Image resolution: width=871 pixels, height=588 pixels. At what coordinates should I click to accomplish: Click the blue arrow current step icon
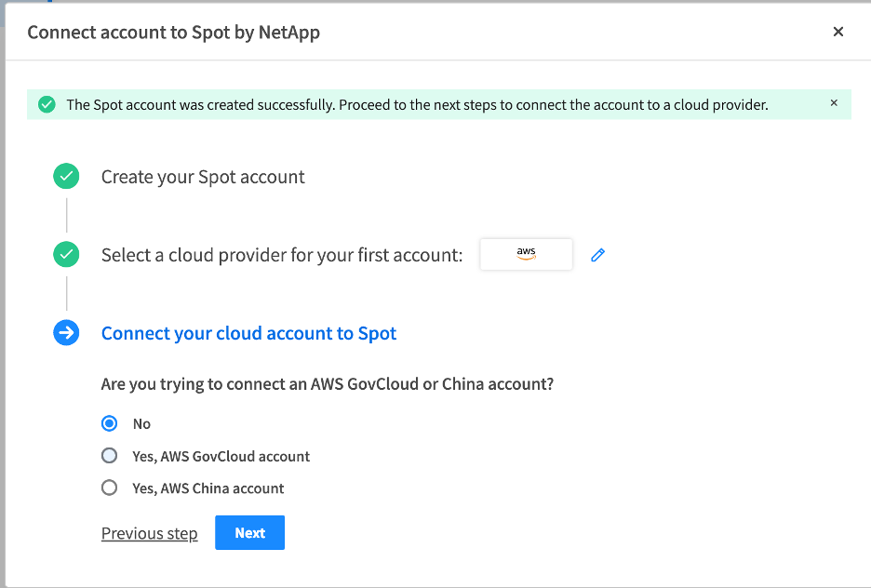coord(66,332)
